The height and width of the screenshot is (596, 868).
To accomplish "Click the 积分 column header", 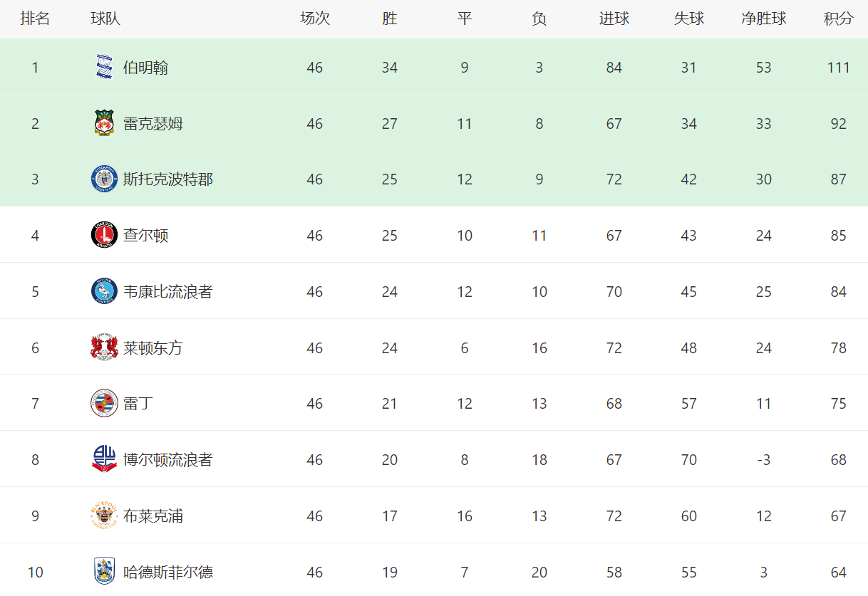I will tap(838, 19).
